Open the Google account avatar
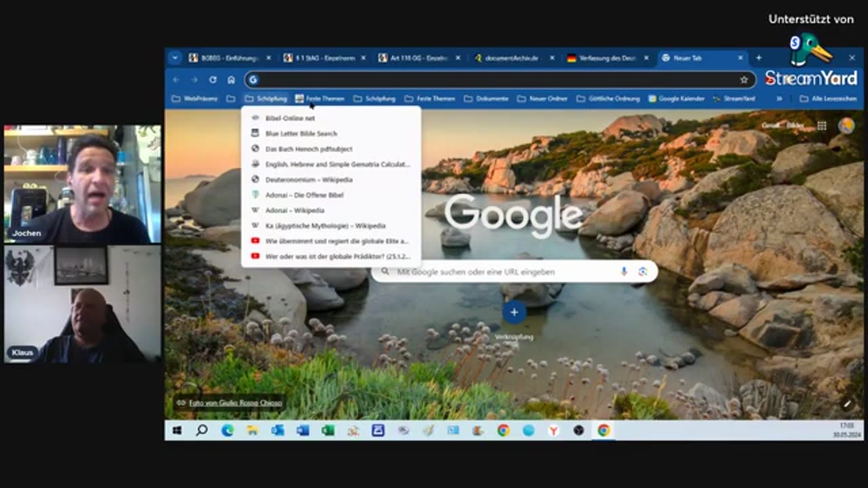This screenshot has width=868, height=488. [x=846, y=125]
